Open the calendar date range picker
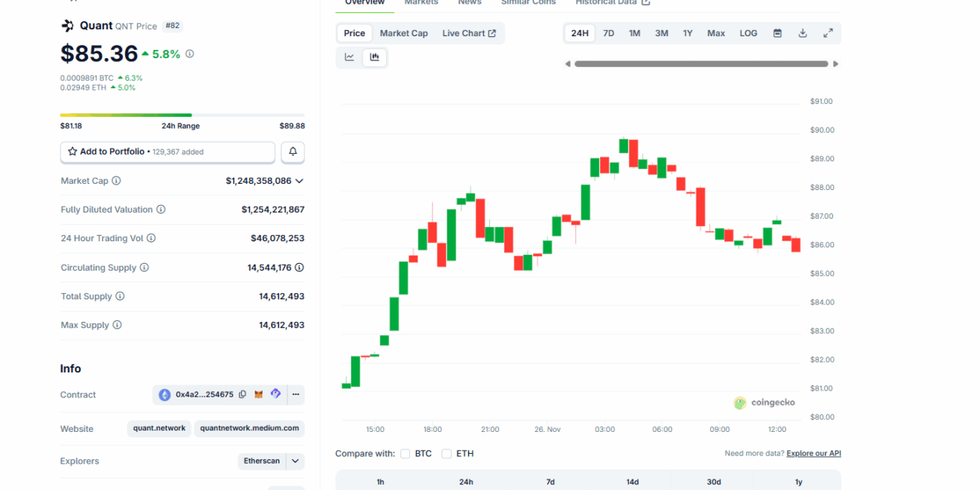 [x=777, y=33]
